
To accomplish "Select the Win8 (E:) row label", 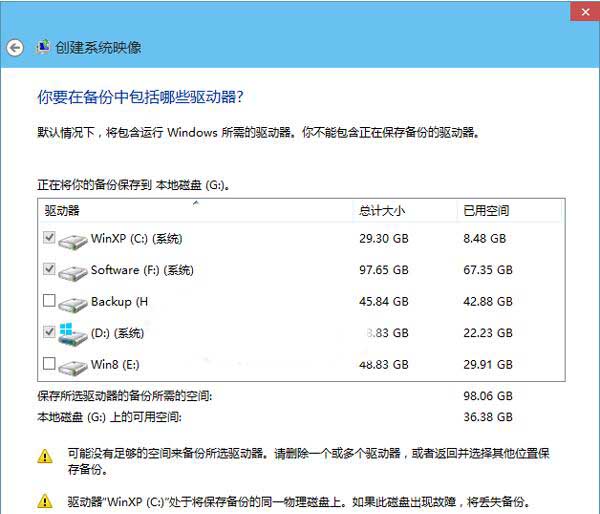I will (115, 364).
